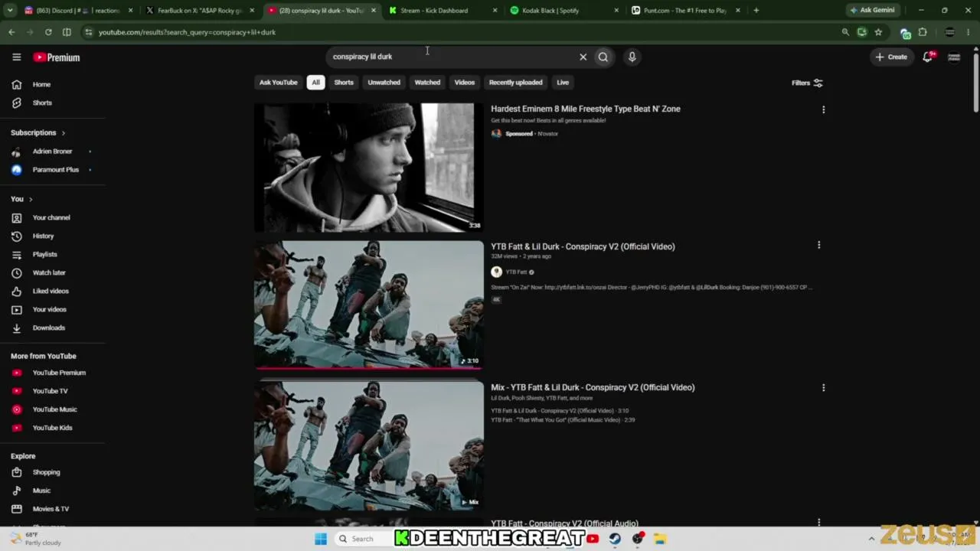Open a new browser tab
The height and width of the screenshot is (551, 980).
756,11
